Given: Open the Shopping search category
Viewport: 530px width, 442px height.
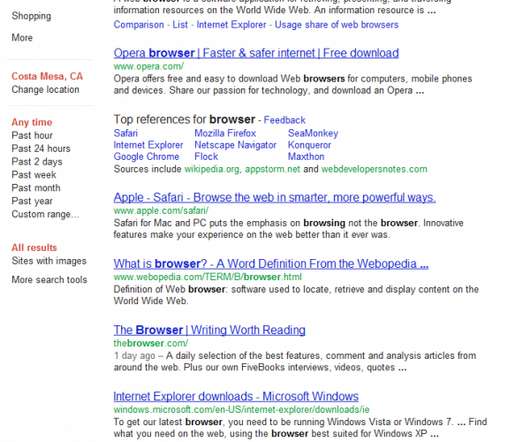Looking at the screenshot, I should click(x=31, y=16).
